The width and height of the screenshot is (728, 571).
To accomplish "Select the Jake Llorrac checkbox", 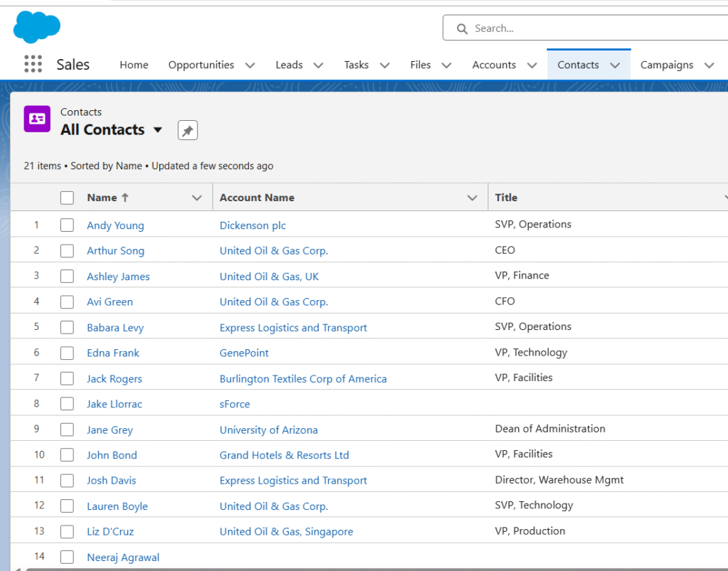I will click(67, 404).
